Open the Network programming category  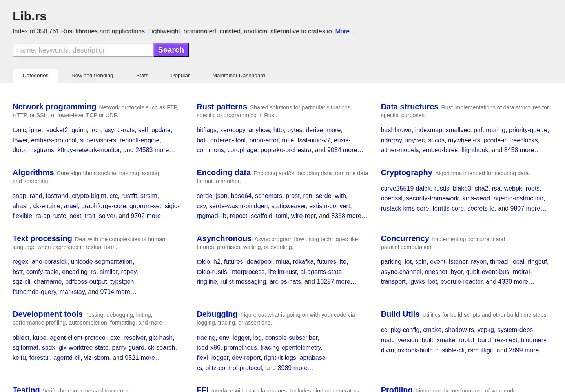click(54, 107)
